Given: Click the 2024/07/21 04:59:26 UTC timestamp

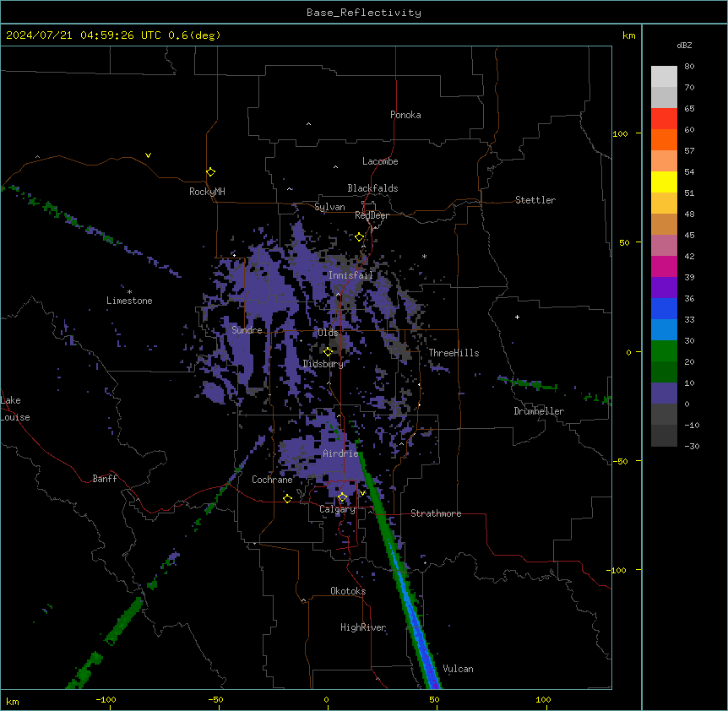Looking at the screenshot, I should 84,35.
